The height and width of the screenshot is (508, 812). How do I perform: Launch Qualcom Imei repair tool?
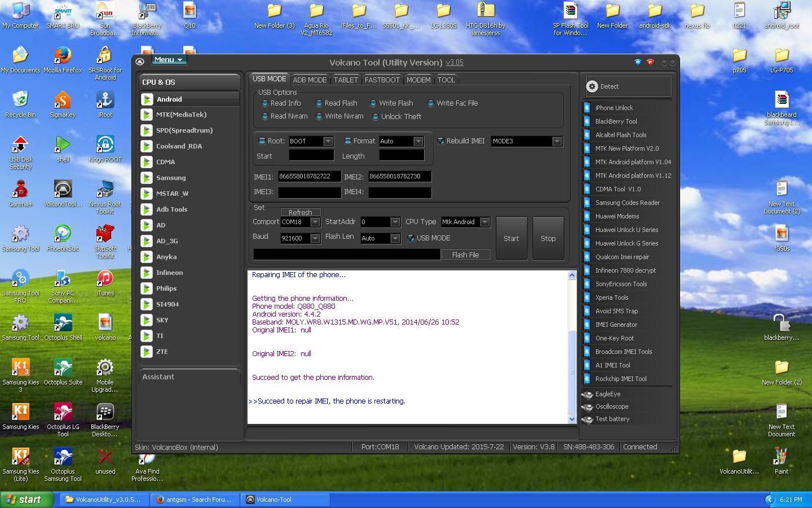tap(622, 257)
